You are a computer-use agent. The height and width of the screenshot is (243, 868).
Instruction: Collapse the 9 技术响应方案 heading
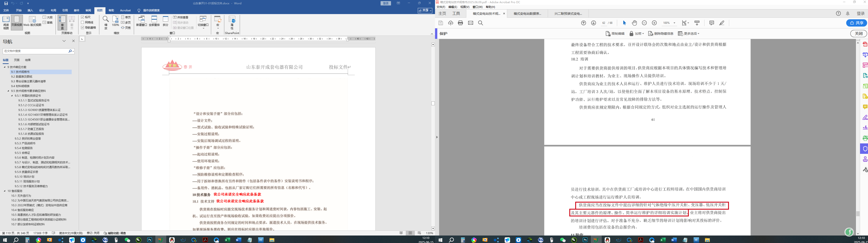[x=5, y=67]
